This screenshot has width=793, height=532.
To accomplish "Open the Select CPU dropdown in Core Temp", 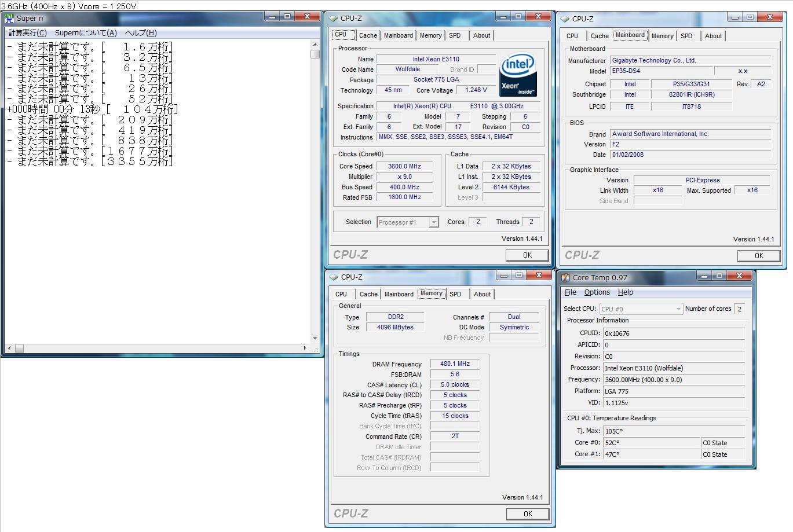I will [x=641, y=309].
